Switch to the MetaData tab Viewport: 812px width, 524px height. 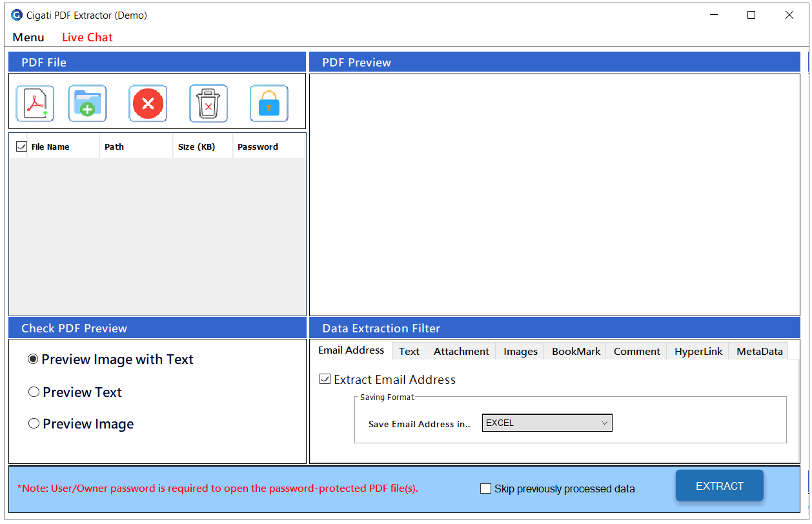(x=758, y=351)
